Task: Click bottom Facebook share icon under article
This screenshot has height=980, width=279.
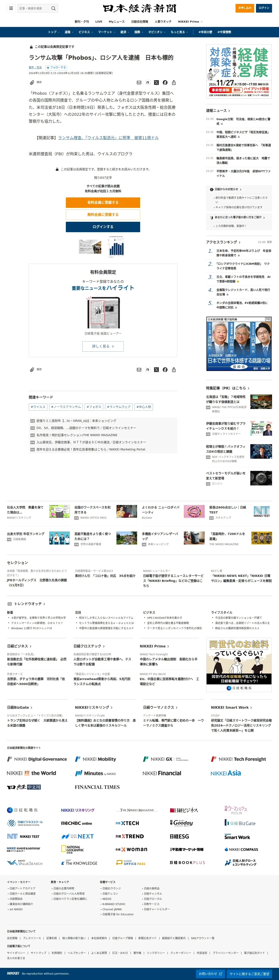Action: (165, 369)
